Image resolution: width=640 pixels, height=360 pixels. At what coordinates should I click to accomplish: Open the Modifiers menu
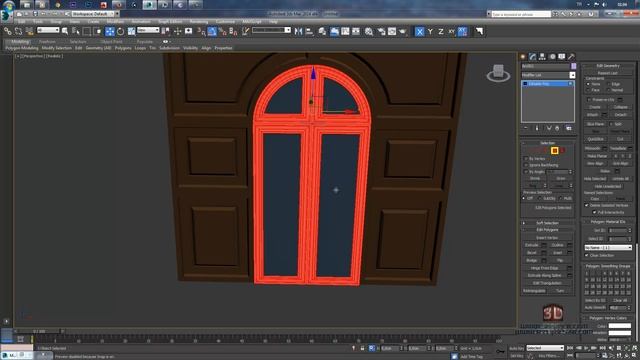click(x=115, y=22)
